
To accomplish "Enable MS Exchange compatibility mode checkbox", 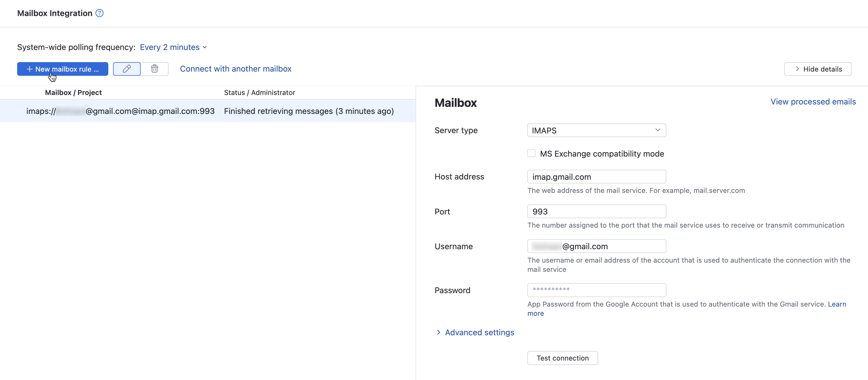I will [x=531, y=153].
